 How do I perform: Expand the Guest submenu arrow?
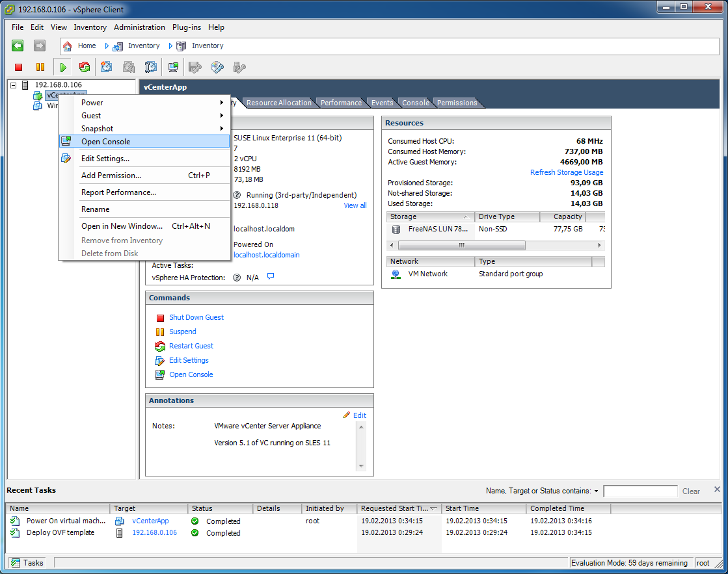[222, 116]
